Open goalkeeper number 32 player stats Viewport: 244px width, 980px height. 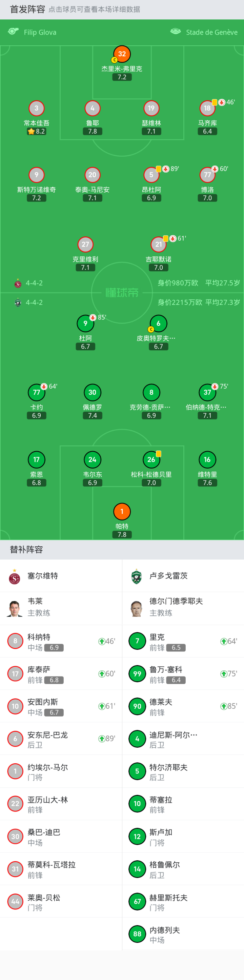pos(122,54)
